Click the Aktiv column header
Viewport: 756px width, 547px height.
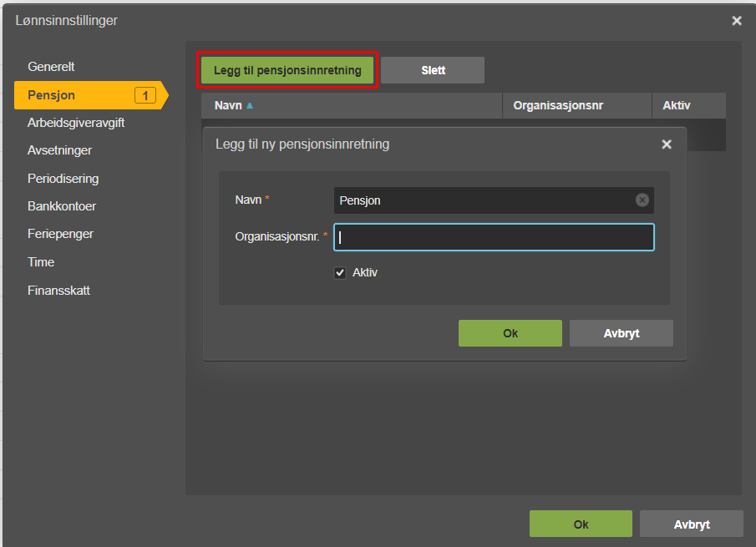pyautogui.click(x=689, y=105)
